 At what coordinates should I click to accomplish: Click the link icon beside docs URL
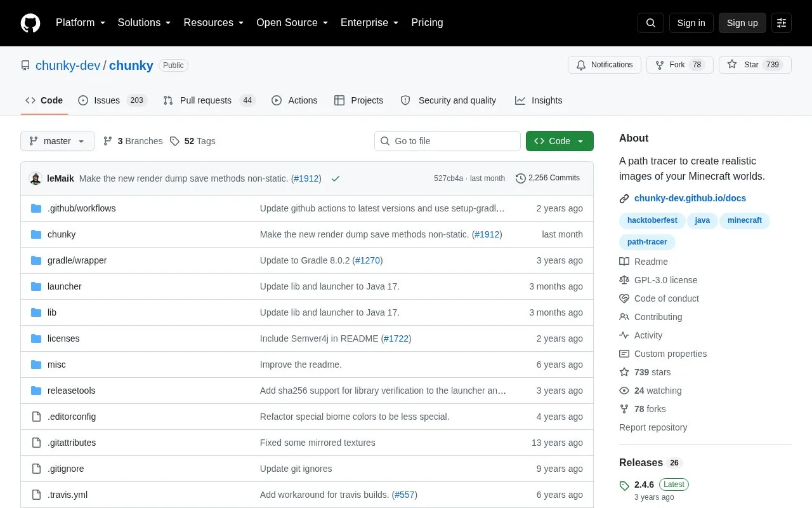click(x=624, y=199)
